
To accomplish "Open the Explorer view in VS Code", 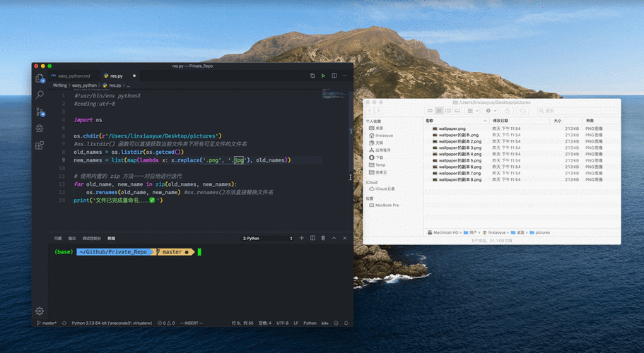I will coord(40,78).
